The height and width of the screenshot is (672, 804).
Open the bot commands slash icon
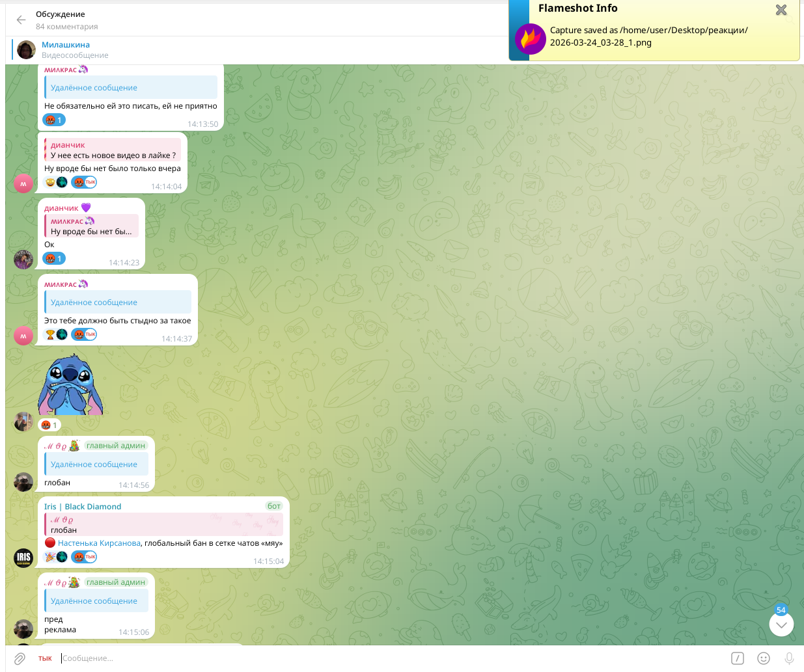point(738,658)
